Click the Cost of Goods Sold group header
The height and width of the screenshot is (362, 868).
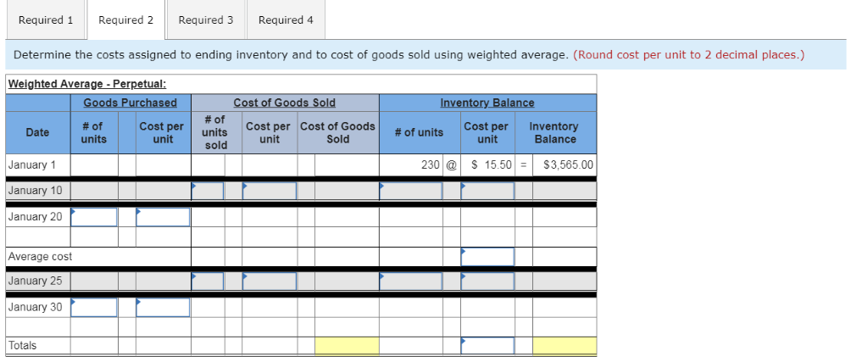tap(285, 103)
